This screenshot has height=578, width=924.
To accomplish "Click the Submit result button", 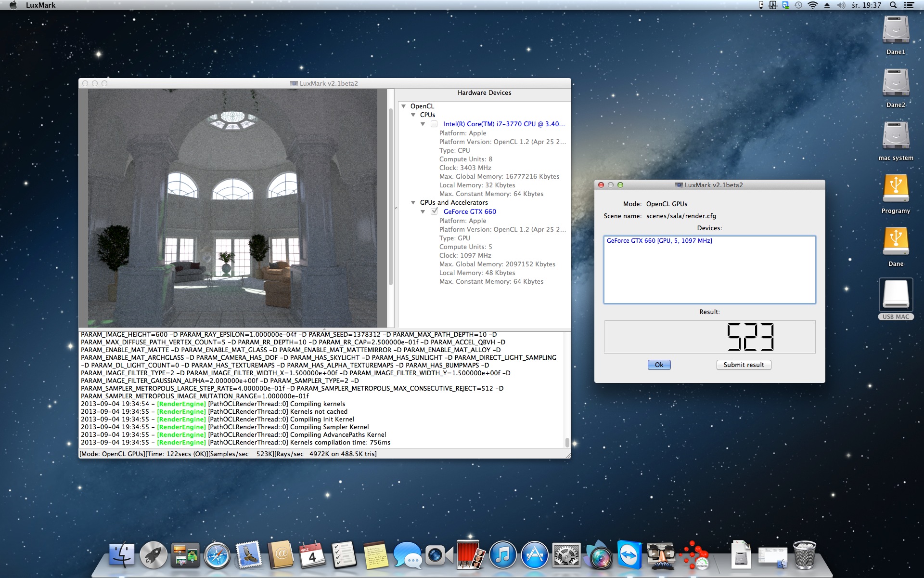I will tap(744, 365).
